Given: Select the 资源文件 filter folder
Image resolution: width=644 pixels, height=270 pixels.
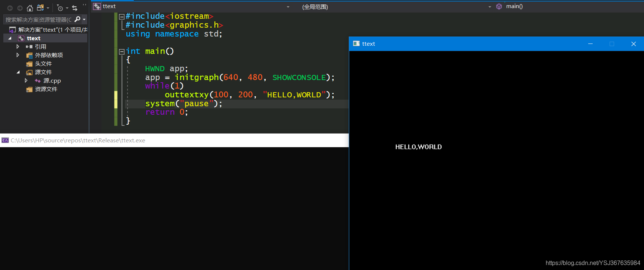Looking at the screenshot, I should [x=46, y=89].
